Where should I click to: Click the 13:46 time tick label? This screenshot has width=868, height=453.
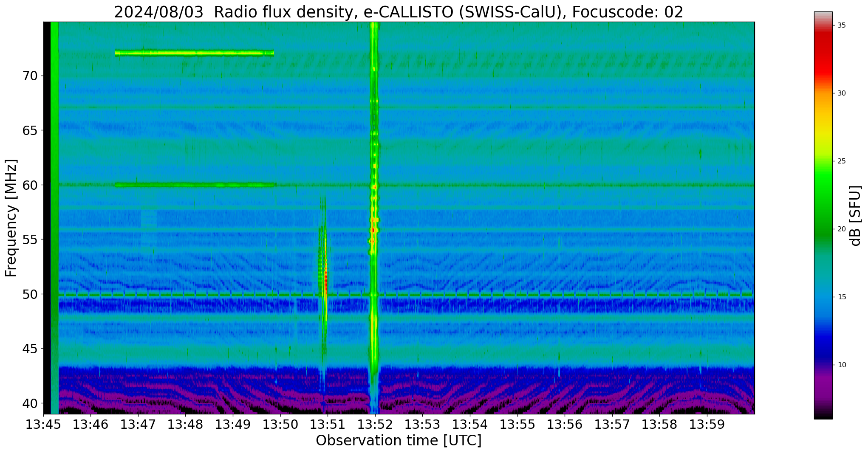coord(91,424)
